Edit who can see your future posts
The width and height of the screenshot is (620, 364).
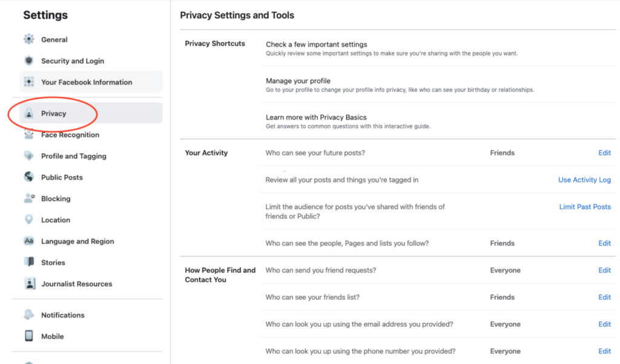tap(604, 153)
